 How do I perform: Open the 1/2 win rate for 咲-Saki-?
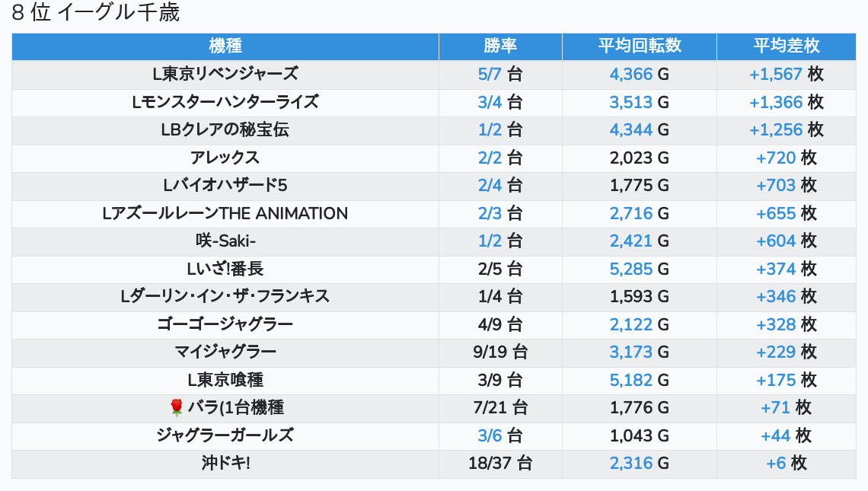point(490,241)
